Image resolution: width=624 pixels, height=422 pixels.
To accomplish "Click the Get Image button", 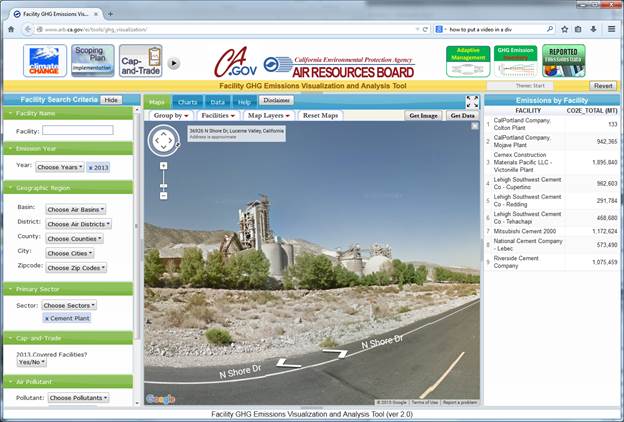I will [425, 116].
